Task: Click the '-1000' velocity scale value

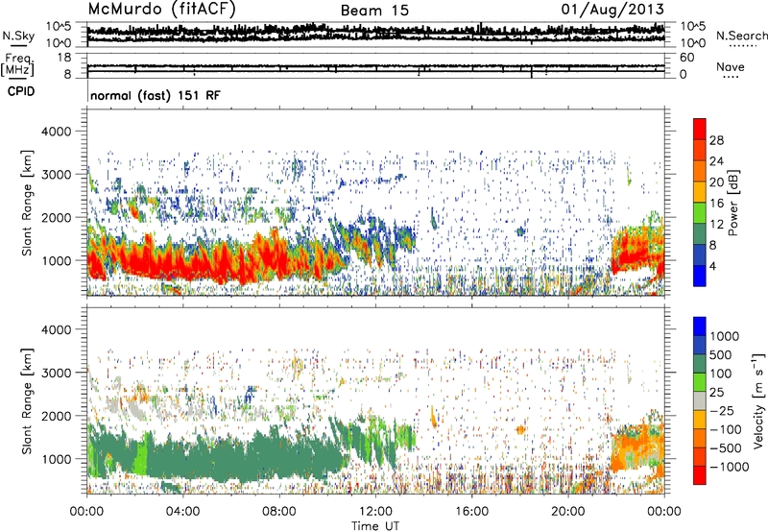Action: 729,467
